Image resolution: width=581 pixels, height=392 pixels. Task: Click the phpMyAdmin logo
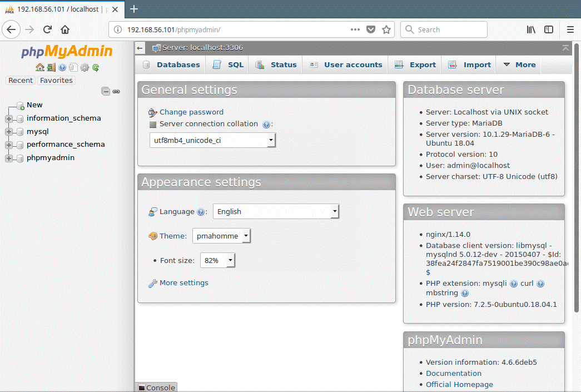click(x=67, y=52)
